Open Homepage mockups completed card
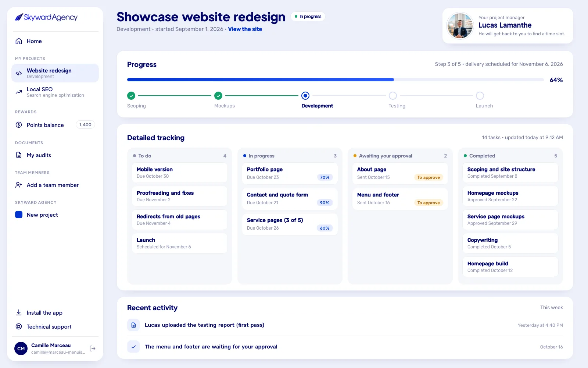The width and height of the screenshot is (588, 368). click(x=510, y=196)
